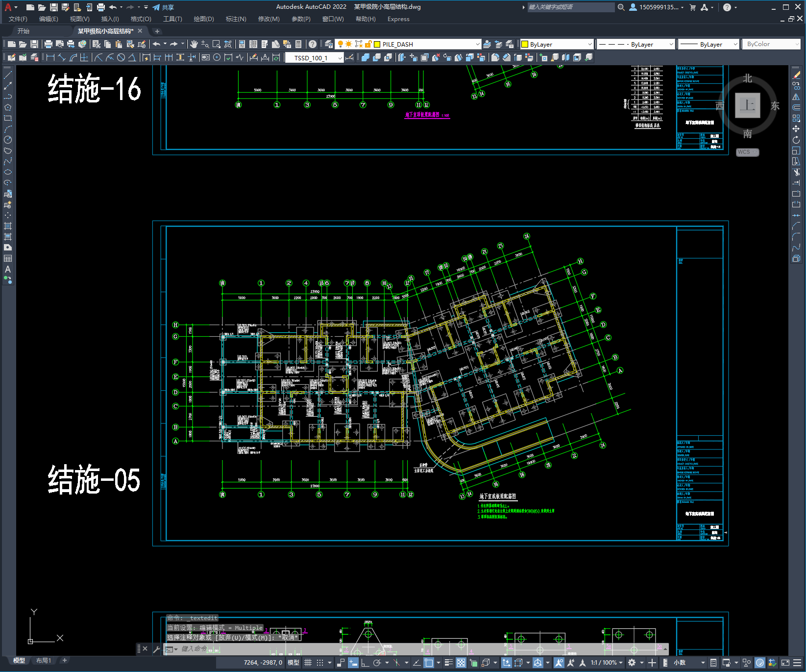The width and height of the screenshot is (806, 672).
Task: Select the Aligned dimension tool
Action: (x=62, y=57)
